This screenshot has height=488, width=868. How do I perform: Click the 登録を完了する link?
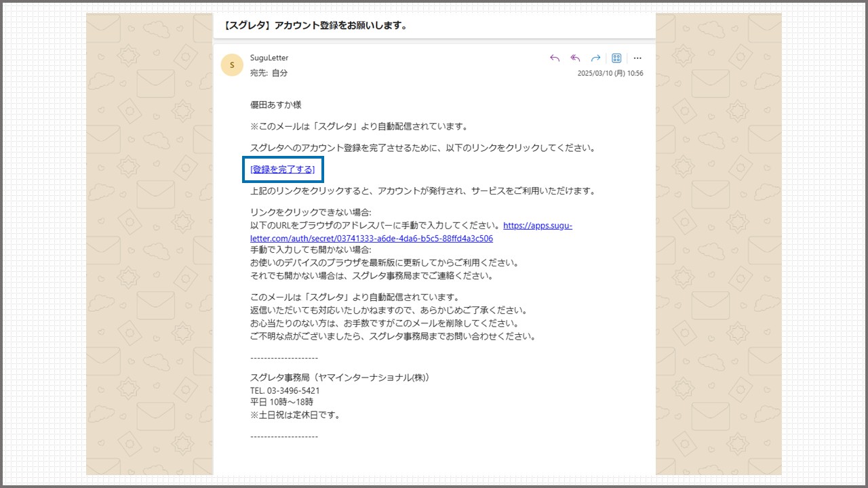282,169
